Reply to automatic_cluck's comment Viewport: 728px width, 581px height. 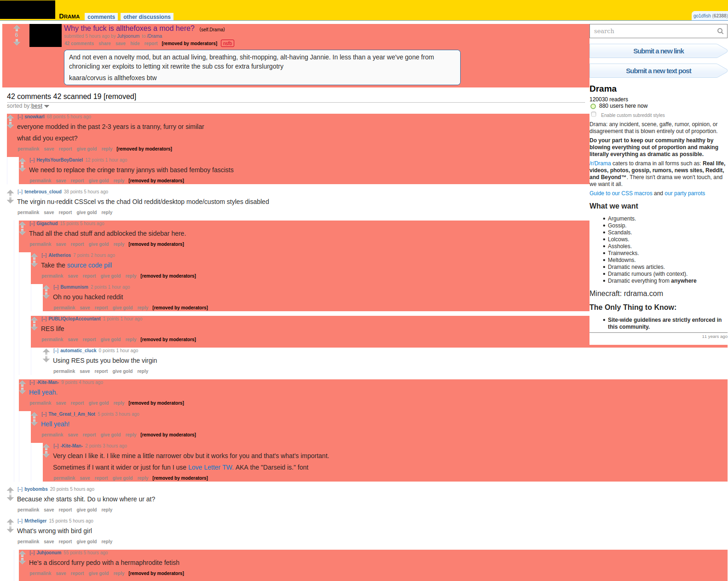(143, 372)
